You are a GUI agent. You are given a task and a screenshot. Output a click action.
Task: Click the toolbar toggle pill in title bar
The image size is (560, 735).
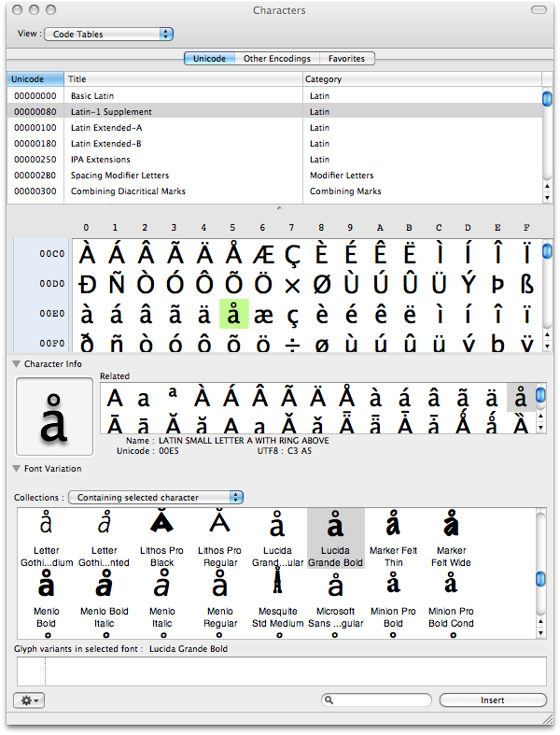pyautogui.click(x=539, y=10)
